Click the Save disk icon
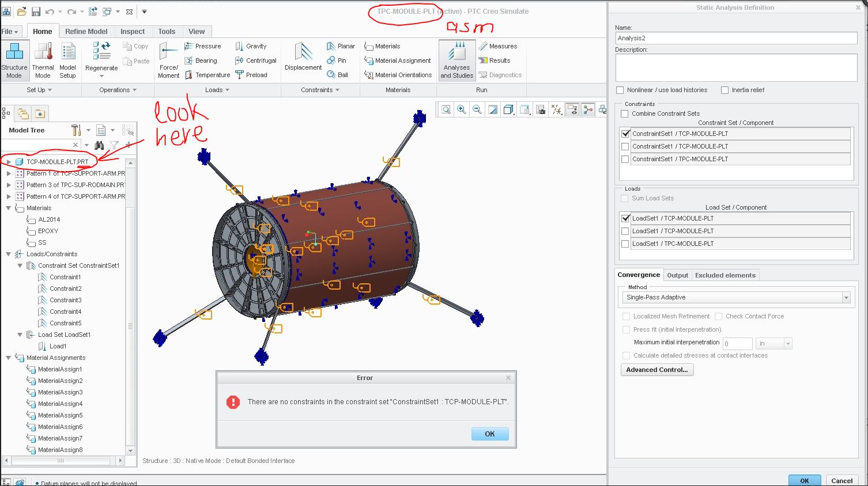The width and height of the screenshot is (868, 486). [x=36, y=12]
